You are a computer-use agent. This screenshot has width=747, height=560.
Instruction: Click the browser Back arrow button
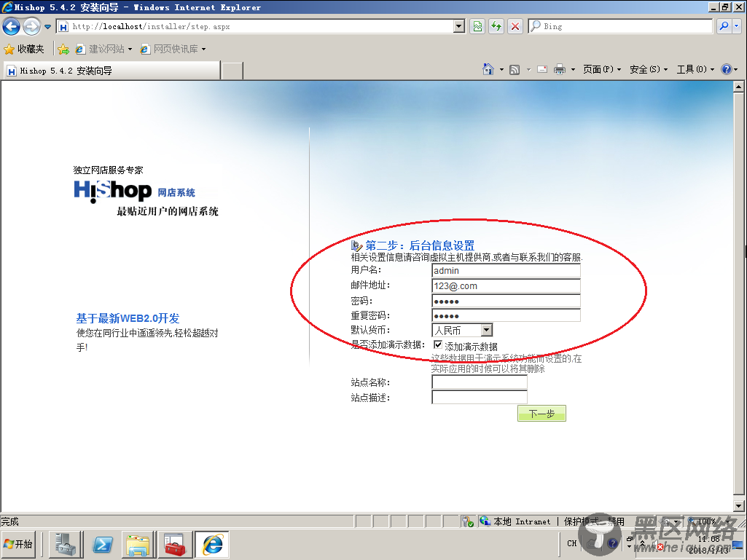point(12,27)
